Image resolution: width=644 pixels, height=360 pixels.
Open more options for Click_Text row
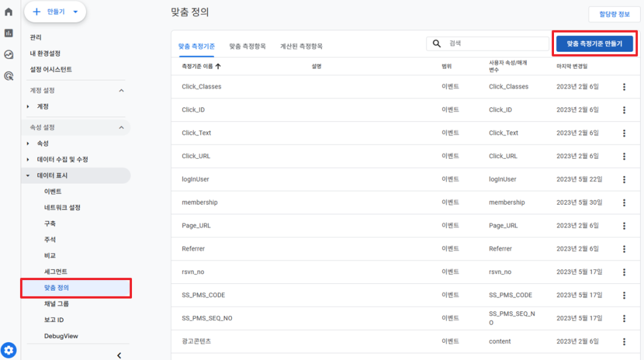click(624, 133)
